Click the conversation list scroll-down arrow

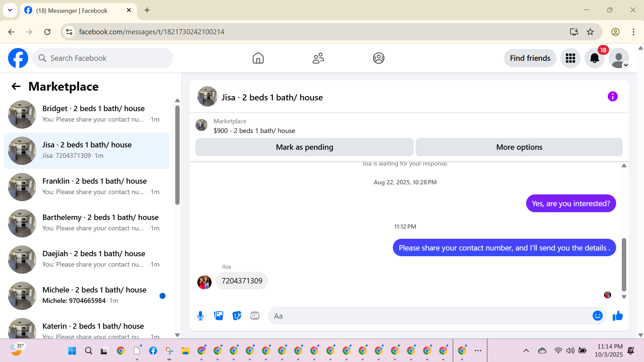[x=177, y=335]
